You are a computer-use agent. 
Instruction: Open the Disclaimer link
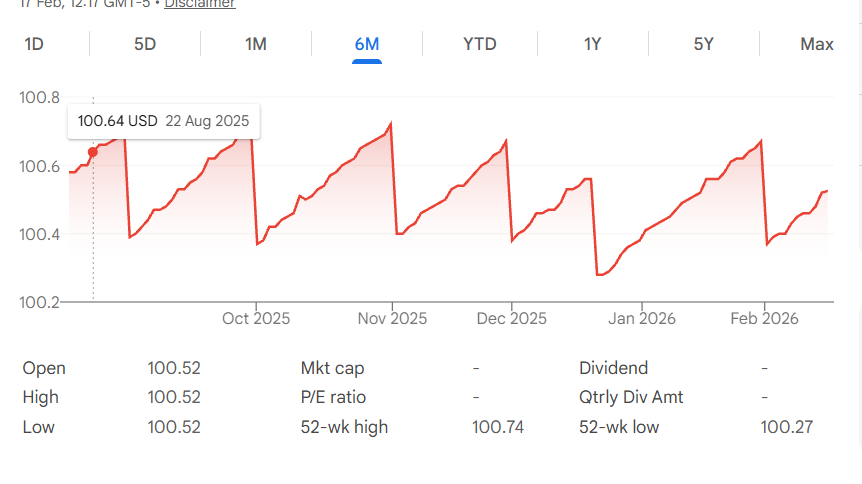pyautogui.click(x=200, y=4)
